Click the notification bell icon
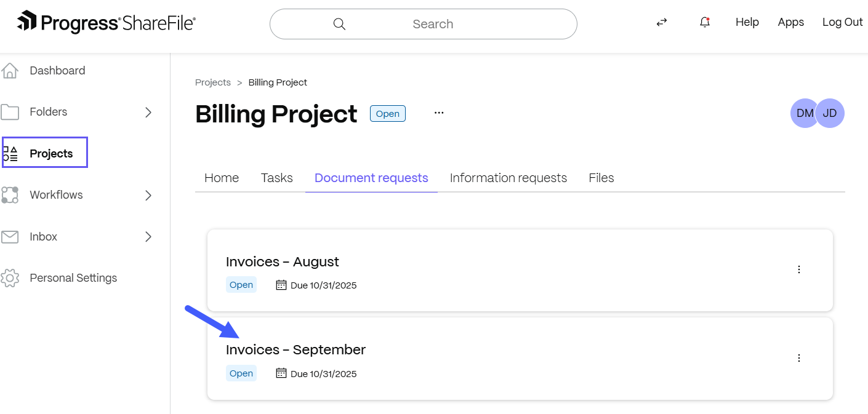The height and width of the screenshot is (414, 868). (705, 22)
